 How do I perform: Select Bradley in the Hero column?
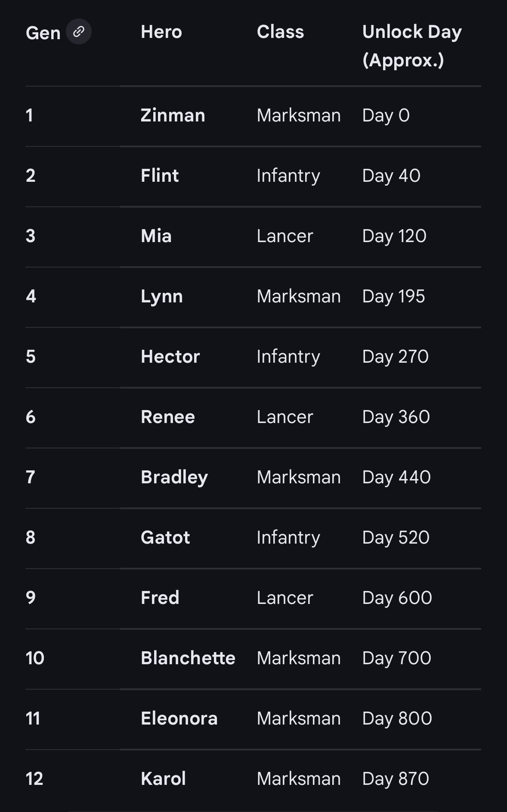point(174,477)
